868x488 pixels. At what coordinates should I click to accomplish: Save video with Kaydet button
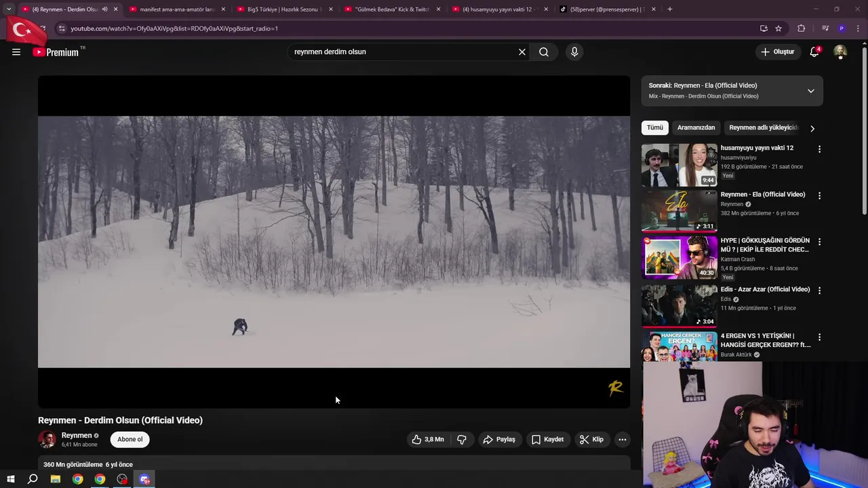point(548,440)
